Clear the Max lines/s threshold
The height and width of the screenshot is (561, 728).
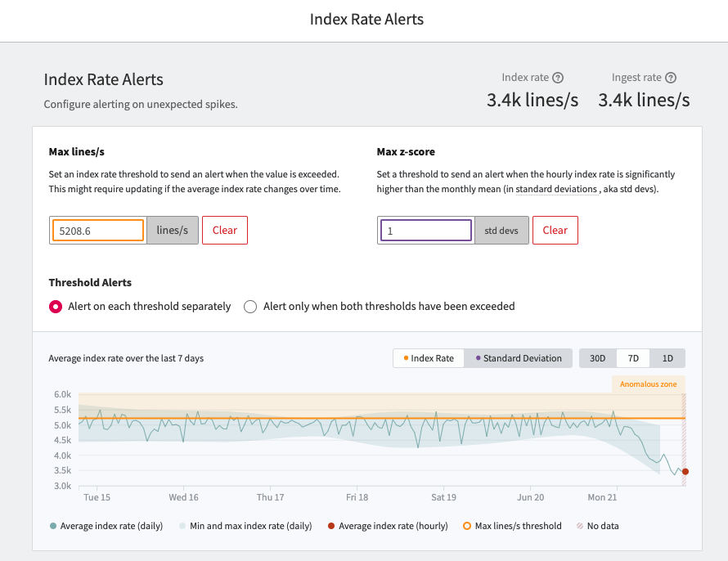225,230
